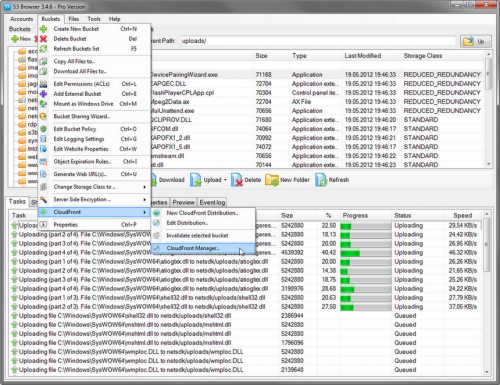Select the sym bucket in tree
This screenshot has width=500, height=385.
click(28, 141)
